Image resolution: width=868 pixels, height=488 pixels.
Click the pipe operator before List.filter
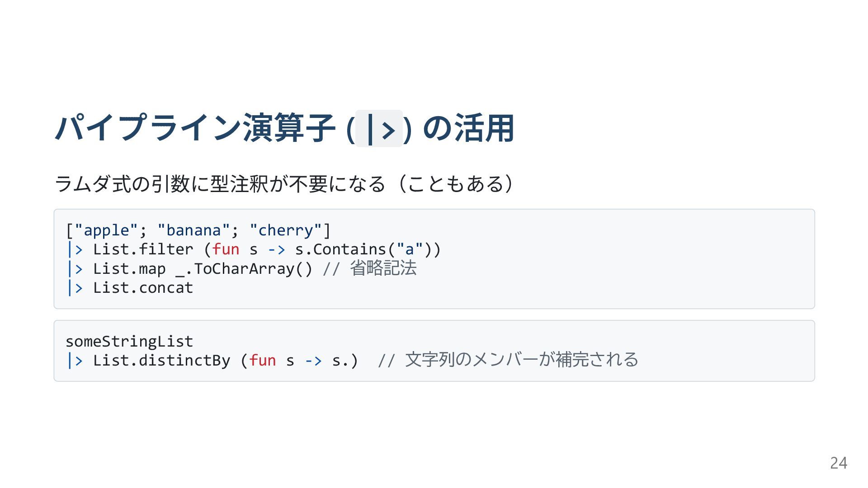[75, 249]
